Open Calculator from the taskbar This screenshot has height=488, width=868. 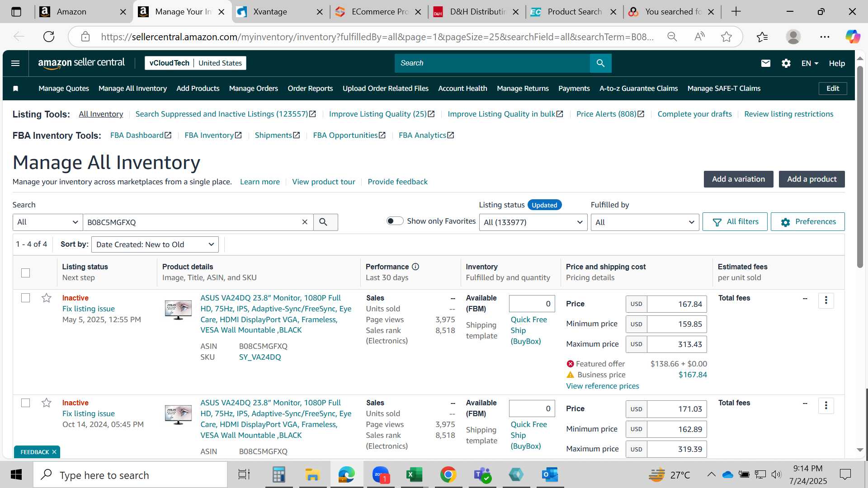278,475
